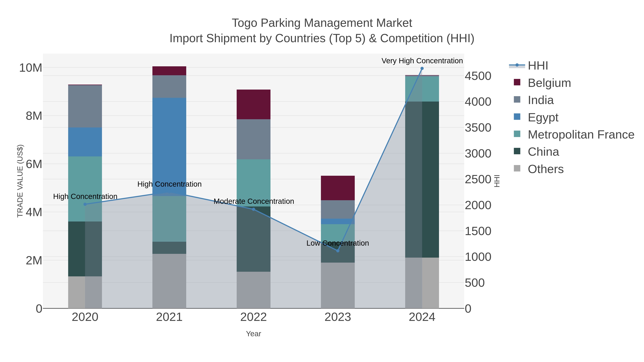Click the 'High Concentration' label above 2020
Viewport: 644px width, 362px height.
coord(85,196)
